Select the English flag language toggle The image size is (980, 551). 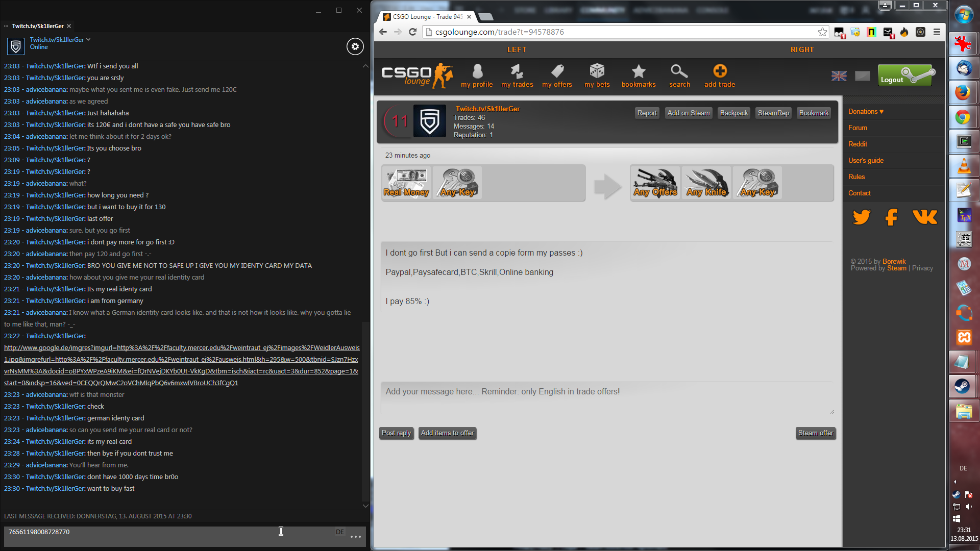coord(839,76)
